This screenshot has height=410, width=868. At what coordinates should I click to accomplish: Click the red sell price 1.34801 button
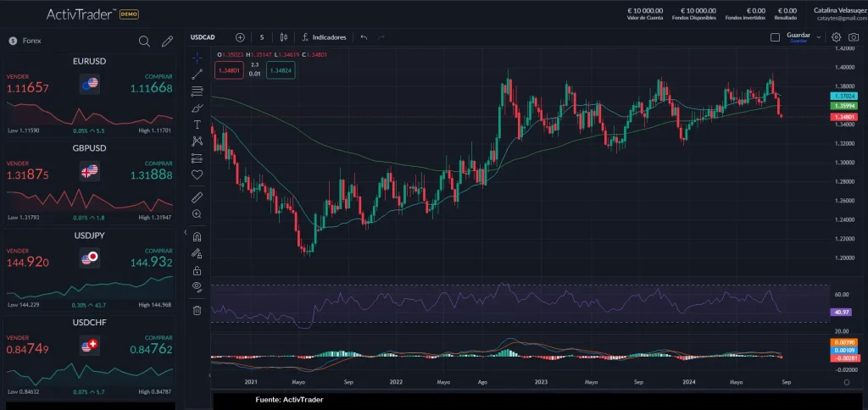coord(228,72)
